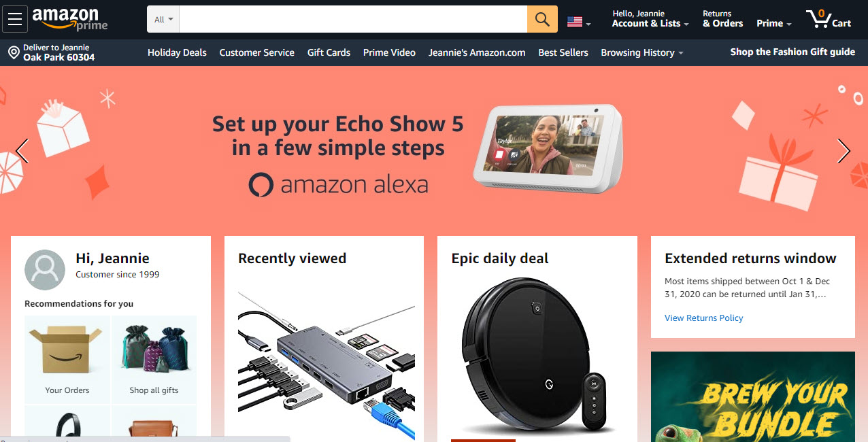The width and height of the screenshot is (868, 442).
Task: Open the Gift Cards nav item
Action: pyautogui.click(x=329, y=52)
